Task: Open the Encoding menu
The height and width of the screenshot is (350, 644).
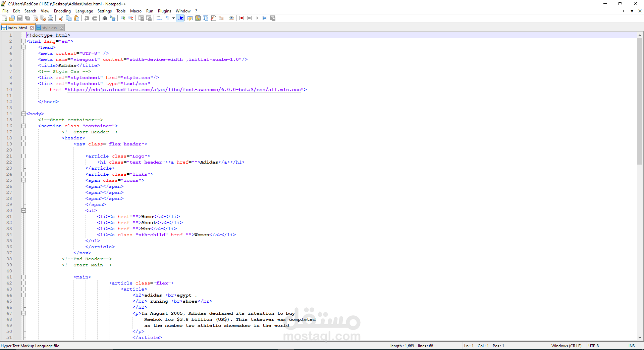Action: tap(62, 11)
